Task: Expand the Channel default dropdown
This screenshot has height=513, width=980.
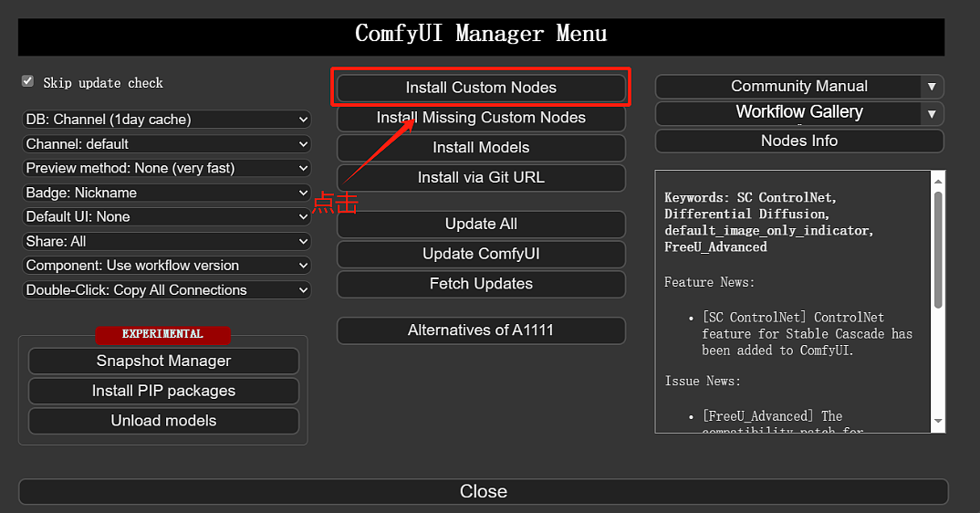Action: point(166,144)
